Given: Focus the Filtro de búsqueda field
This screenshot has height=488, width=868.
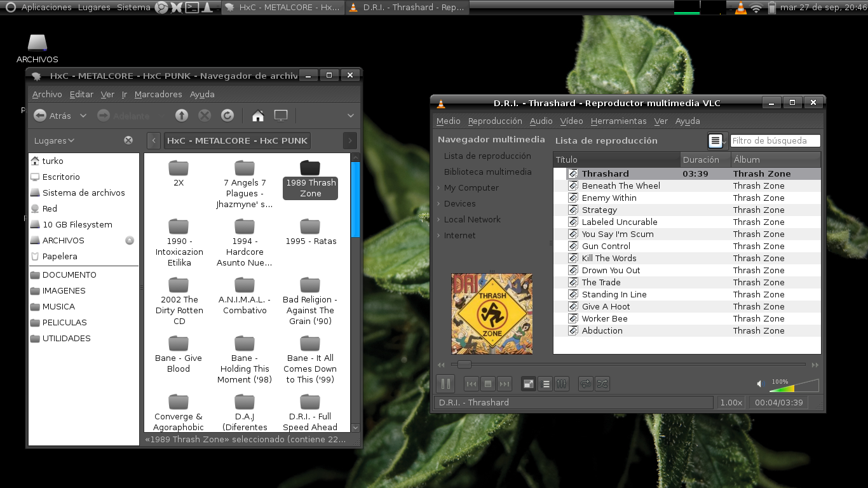Looking at the screenshot, I should point(775,140).
